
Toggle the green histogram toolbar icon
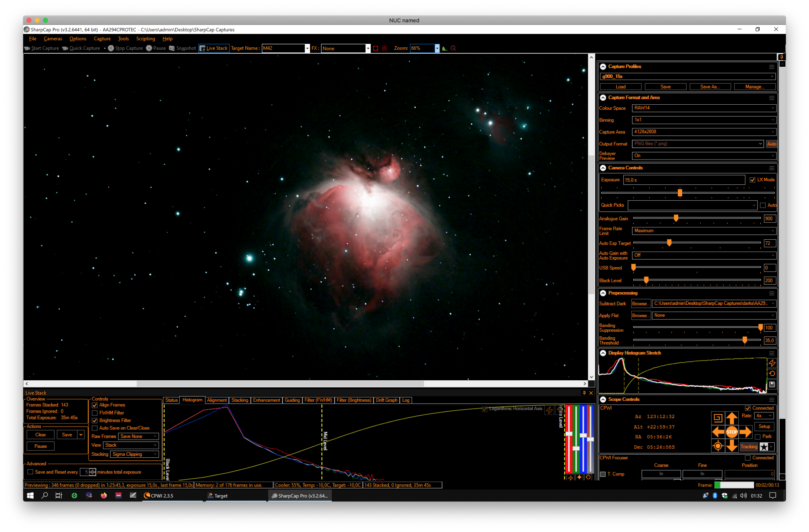(445, 48)
